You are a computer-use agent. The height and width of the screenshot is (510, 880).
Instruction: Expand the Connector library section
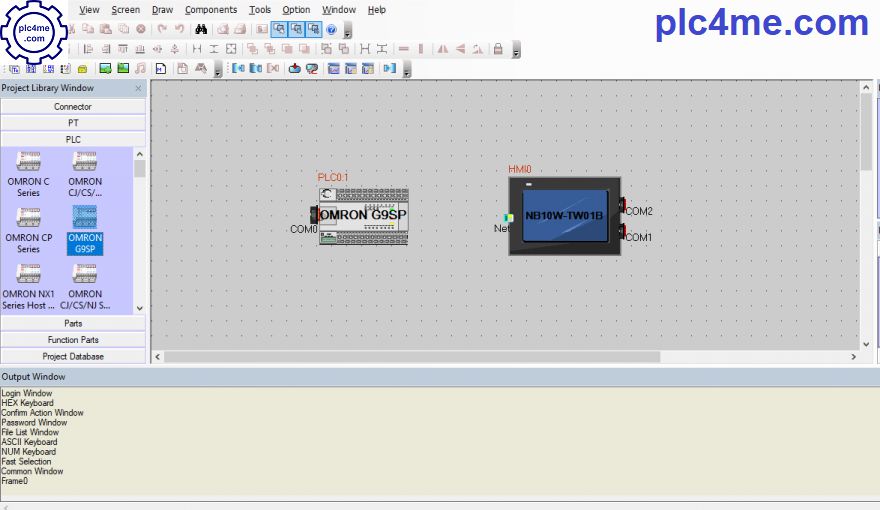click(x=73, y=106)
